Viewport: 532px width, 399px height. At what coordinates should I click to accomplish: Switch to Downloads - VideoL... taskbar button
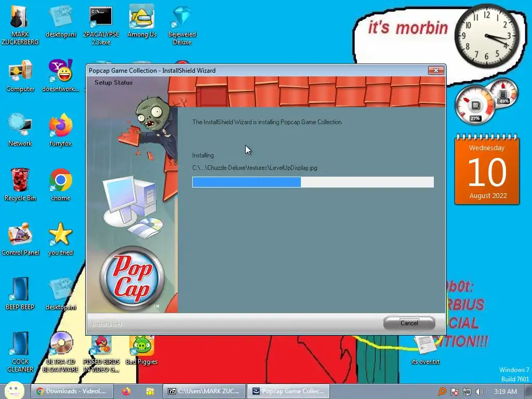coord(72,391)
